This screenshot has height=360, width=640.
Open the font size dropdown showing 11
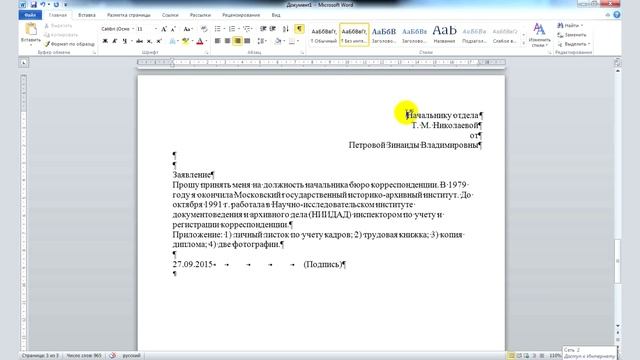156,29
